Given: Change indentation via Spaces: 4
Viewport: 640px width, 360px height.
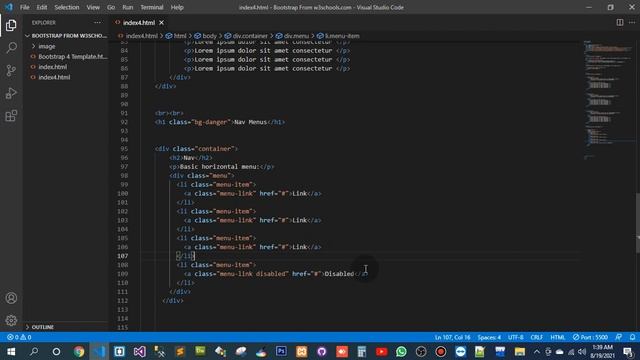Looking at the screenshot, I should 489,337.
